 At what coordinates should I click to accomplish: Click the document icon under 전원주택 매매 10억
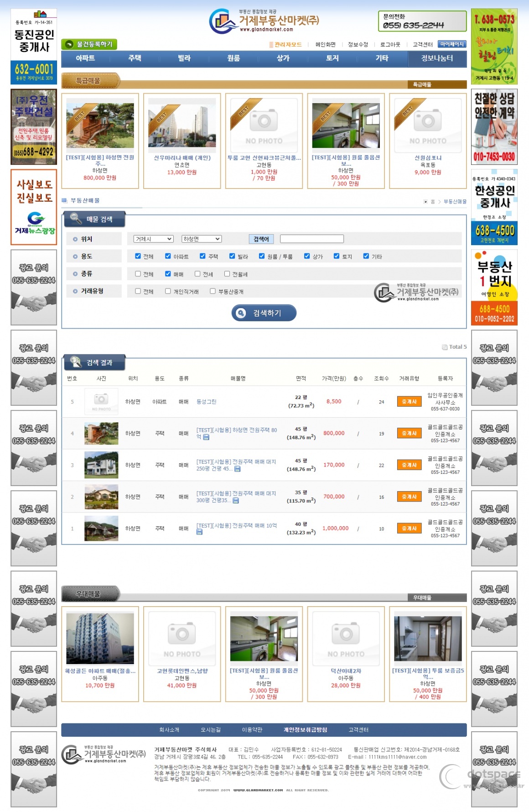click(199, 532)
